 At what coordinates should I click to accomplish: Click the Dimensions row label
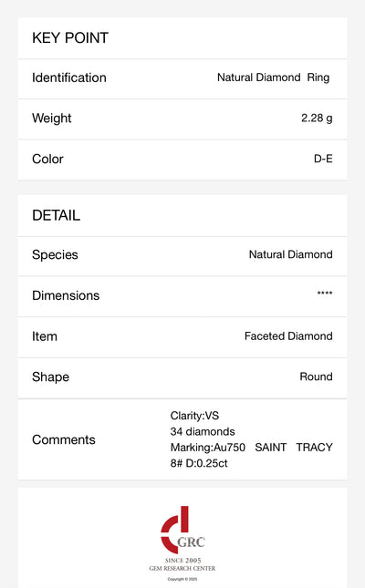(66, 295)
